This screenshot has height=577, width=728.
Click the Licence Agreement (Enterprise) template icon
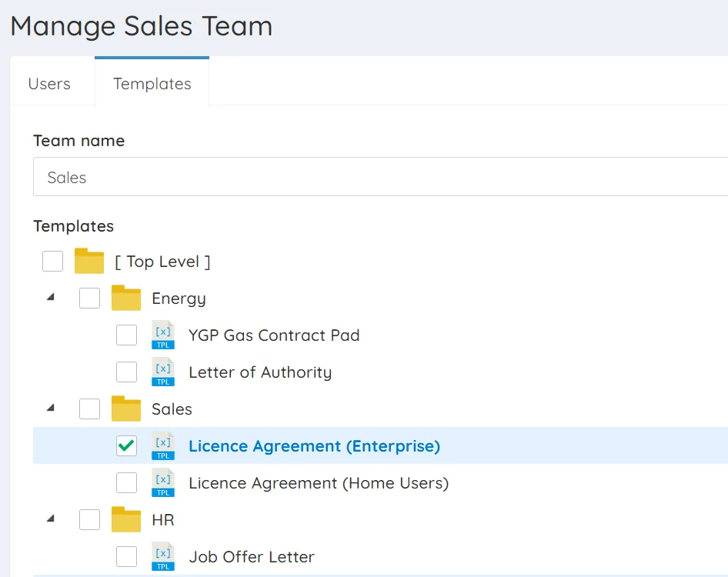(163, 446)
